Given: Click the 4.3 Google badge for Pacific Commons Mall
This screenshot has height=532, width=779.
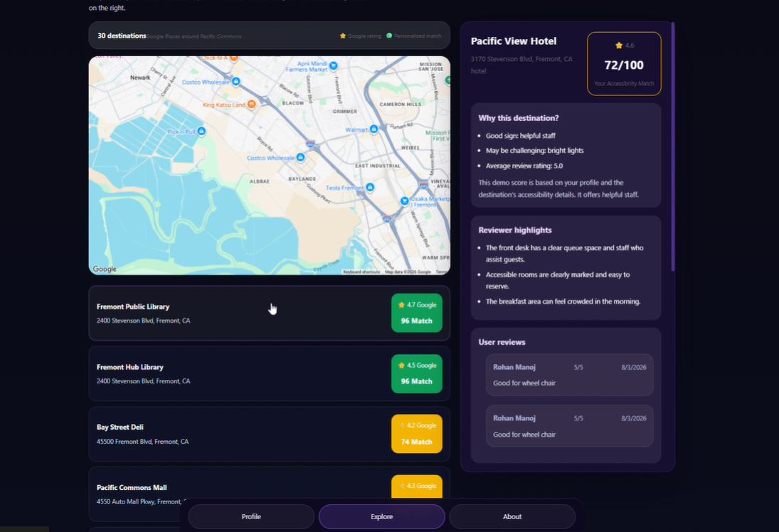Looking at the screenshot, I should (x=417, y=486).
